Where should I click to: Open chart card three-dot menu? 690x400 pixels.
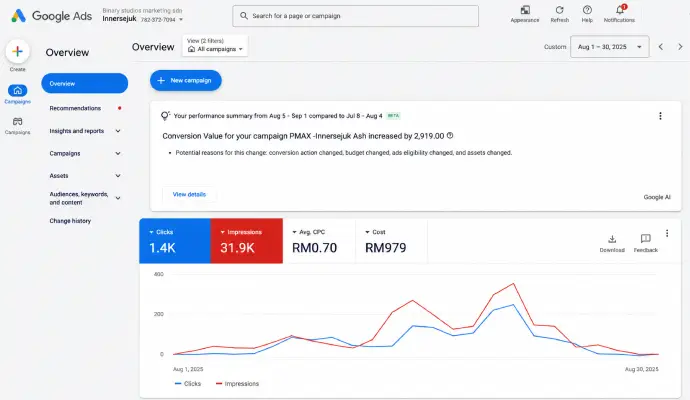click(x=667, y=233)
